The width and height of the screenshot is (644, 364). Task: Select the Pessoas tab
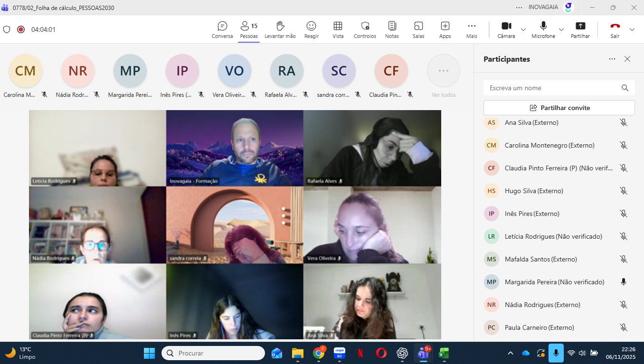[249, 29]
